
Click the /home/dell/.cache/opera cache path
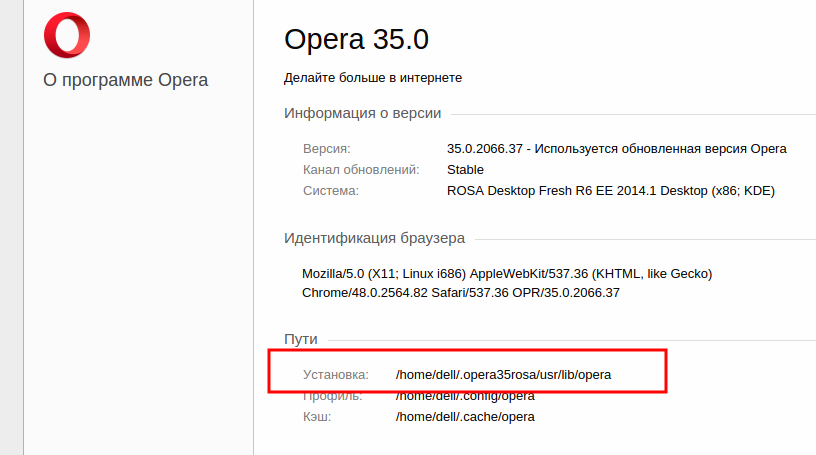pyautogui.click(x=465, y=416)
